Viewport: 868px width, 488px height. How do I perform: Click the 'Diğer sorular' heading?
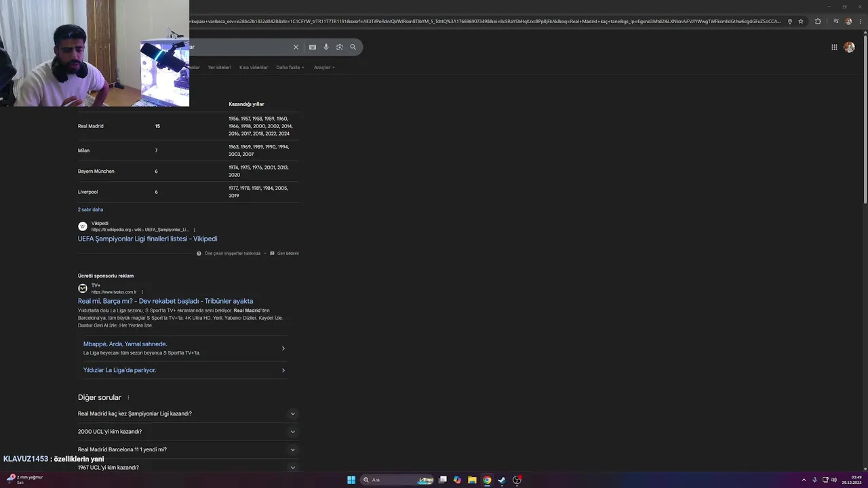(x=99, y=398)
